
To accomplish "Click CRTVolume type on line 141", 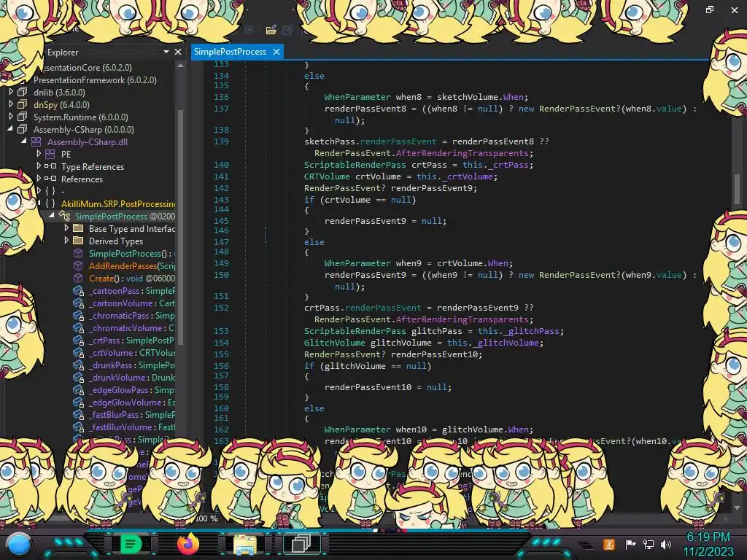I will [328, 176].
